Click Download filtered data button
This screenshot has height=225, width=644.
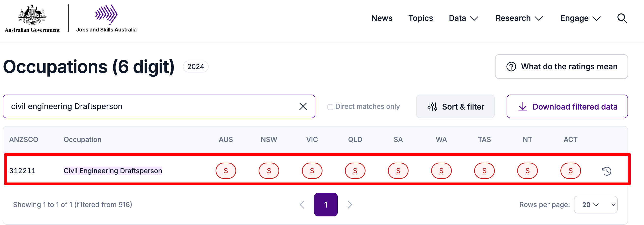click(567, 106)
